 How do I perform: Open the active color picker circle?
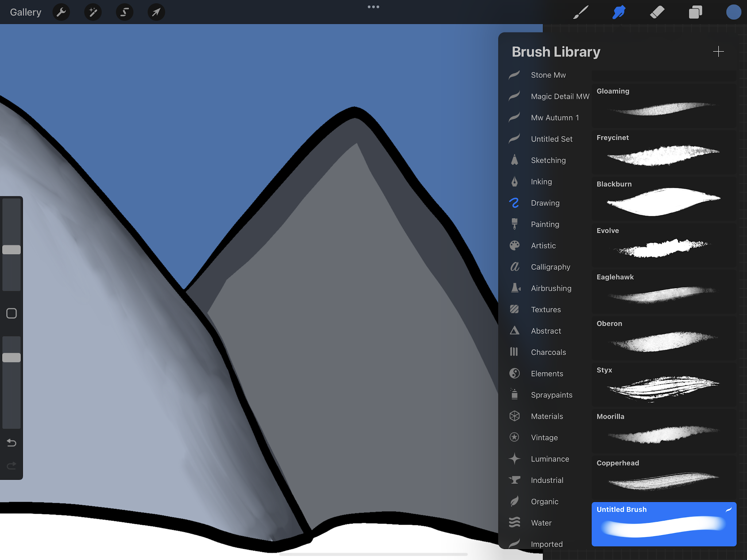(x=734, y=12)
